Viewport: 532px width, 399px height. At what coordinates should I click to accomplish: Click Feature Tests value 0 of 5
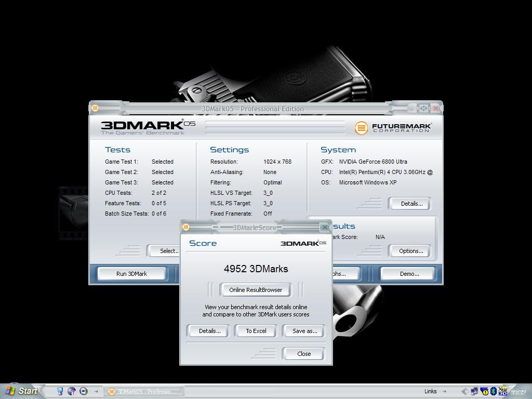(159, 203)
